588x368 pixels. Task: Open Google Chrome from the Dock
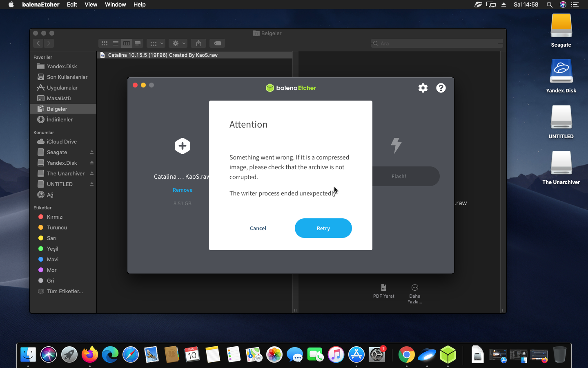coord(406,355)
